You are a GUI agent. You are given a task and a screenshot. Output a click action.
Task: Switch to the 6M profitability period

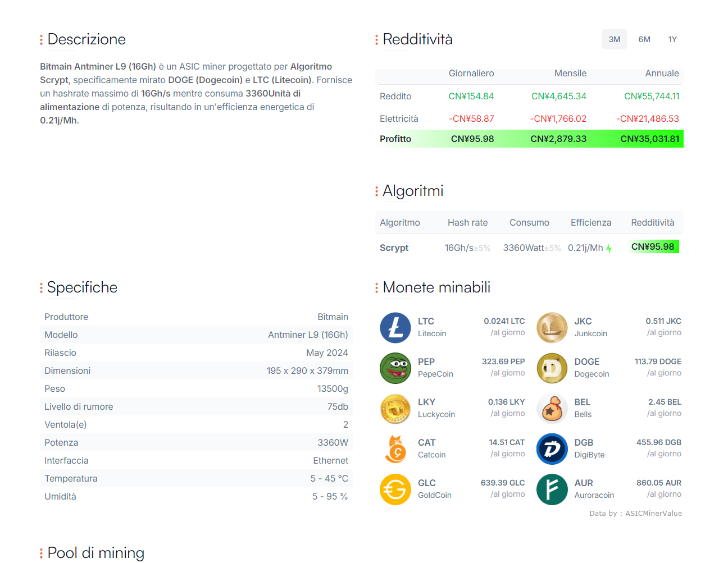(x=644, y=39)
